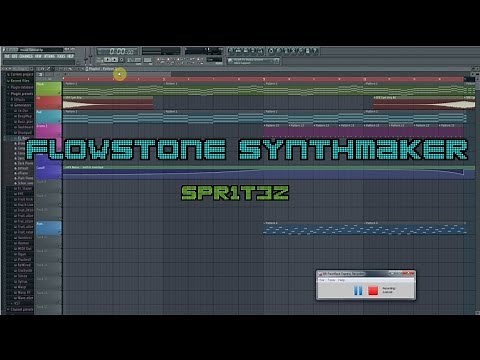Viewport: 480px width, 360px height.
Task: Collapse the Generators folder
Action: [x=21, y=105]
